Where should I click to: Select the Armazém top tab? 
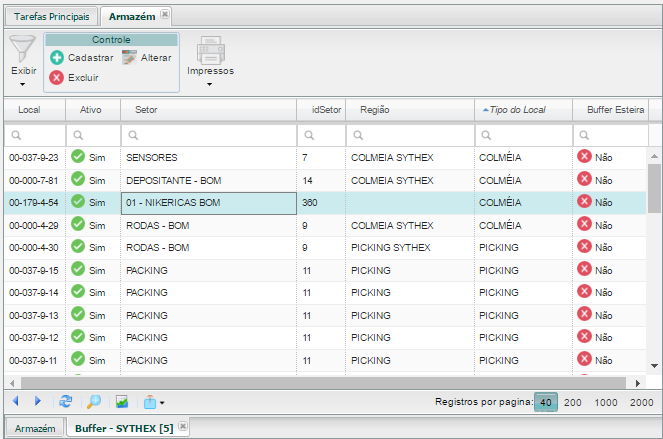point(132,16)
